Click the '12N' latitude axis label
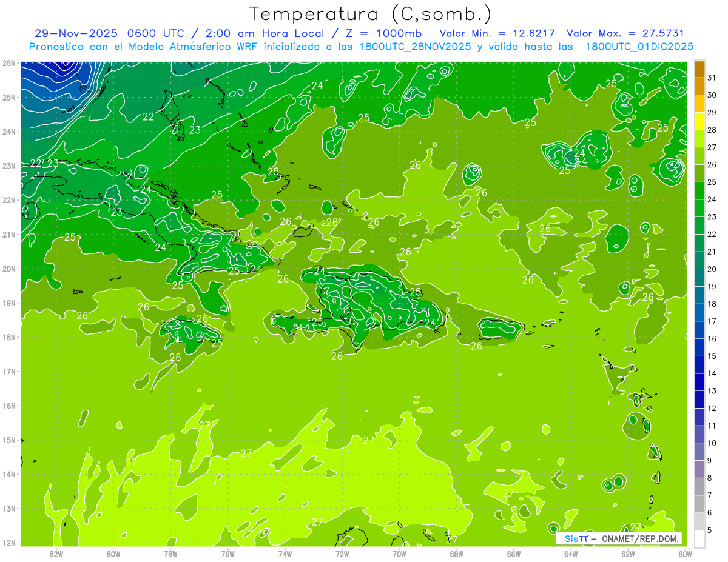728x562 pixels. click(x=8, y=543)
